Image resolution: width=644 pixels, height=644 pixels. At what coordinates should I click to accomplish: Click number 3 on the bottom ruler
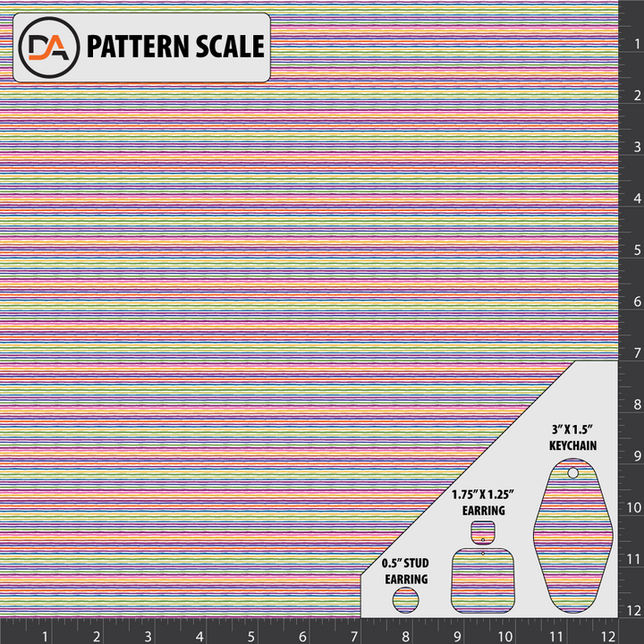(x=148, y=637)
